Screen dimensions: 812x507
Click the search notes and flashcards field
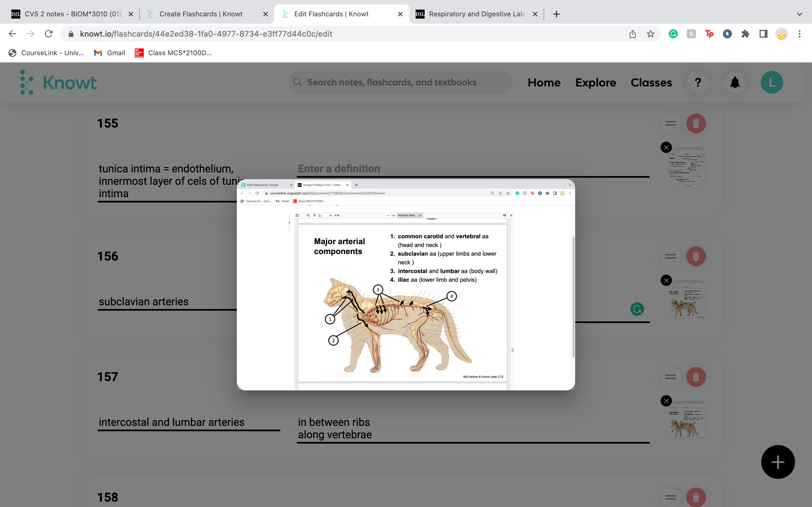(x=400, y=83)
